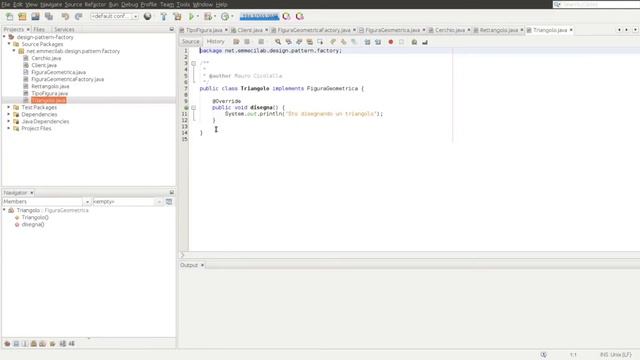This screenshot has height=360, width=640.
Task: Open the default config dropdown
Action: (x=114, y=16)
